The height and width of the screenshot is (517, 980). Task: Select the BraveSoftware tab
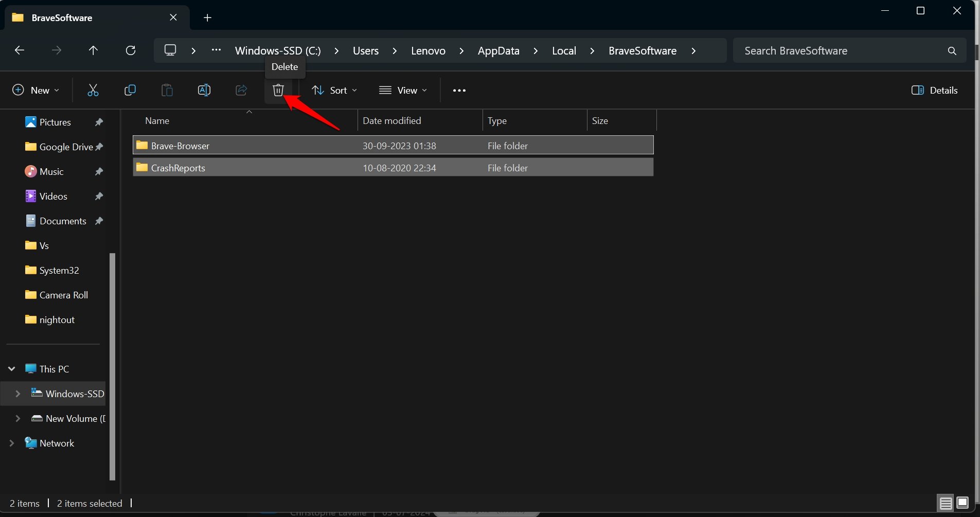click(x=97, y=18)
